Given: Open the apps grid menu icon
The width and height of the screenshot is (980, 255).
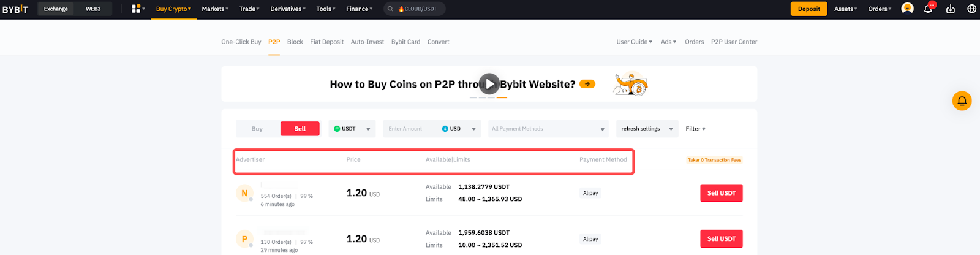Looking at the screenshot, I should [x=137, y=9].
